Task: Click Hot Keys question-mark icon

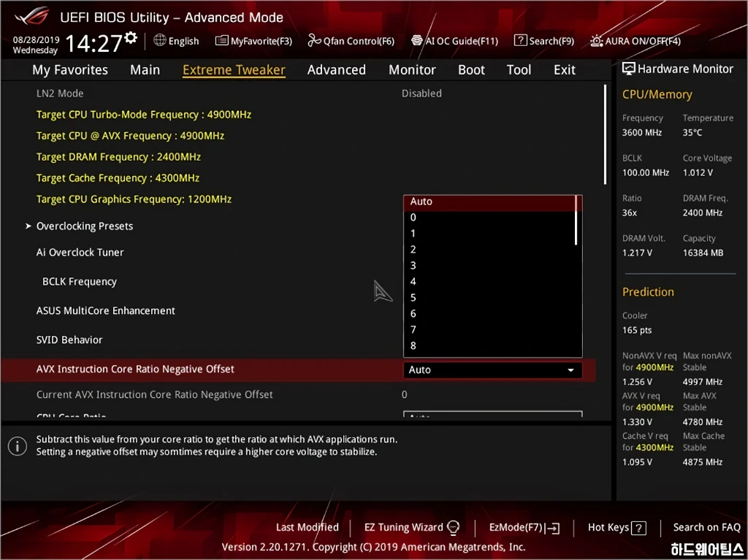Action: [x=638, y=528]
